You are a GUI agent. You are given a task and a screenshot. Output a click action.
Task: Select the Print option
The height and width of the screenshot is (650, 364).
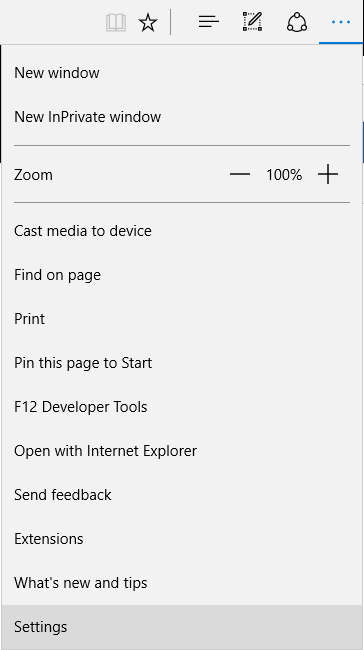tap(182, 319)
